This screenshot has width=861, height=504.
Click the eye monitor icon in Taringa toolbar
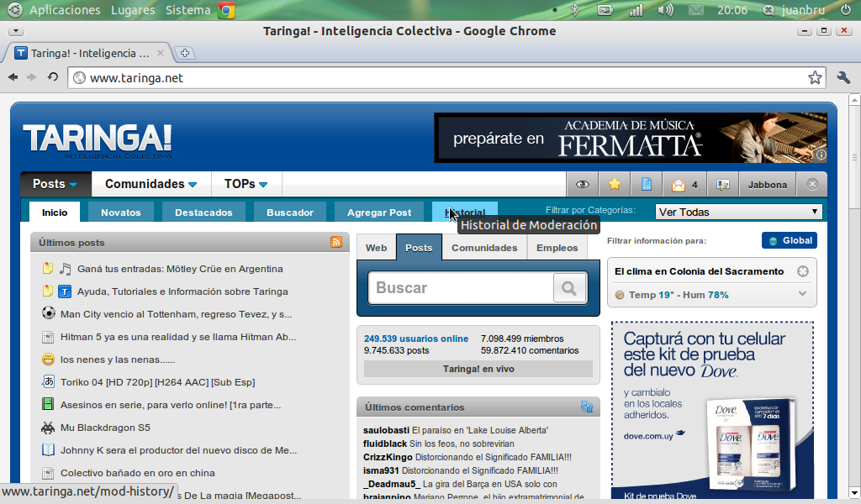[582, 184]
